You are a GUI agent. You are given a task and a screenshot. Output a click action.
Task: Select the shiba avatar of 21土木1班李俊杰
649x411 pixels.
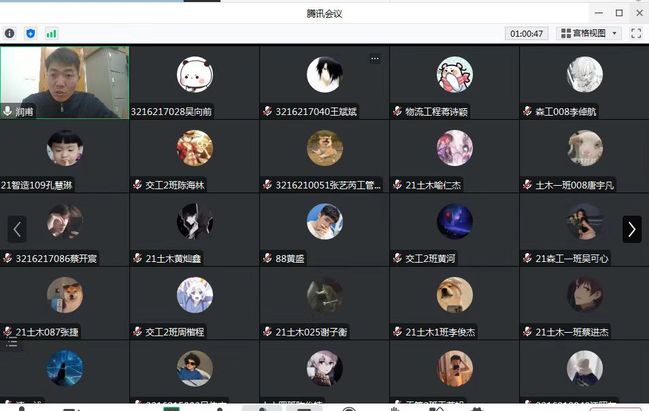click(x=454, y=295)
